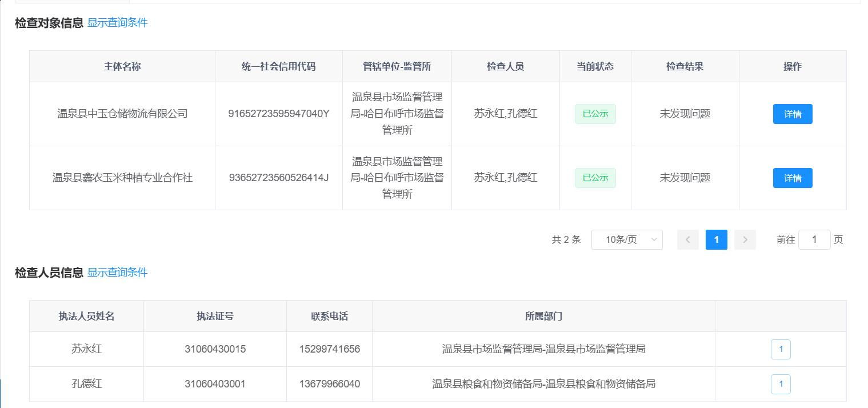The width and height of the screenshot is (868, 408).
Task: Open 详情 for 温泉县中玉仓储物流有限公司
Action: pyautogui.click(x=792, y=114)
